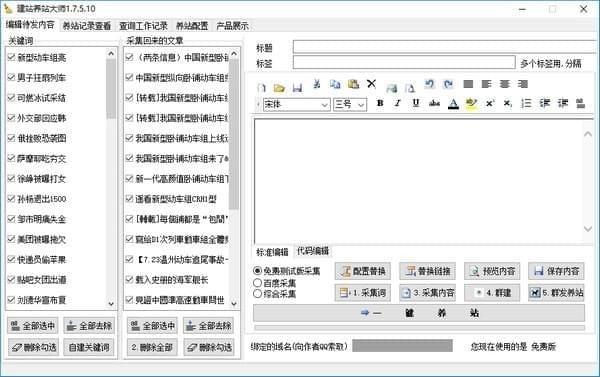Click into the 标签 input field
The height and width of the screenshot is (377, 600).
(404, 62)
